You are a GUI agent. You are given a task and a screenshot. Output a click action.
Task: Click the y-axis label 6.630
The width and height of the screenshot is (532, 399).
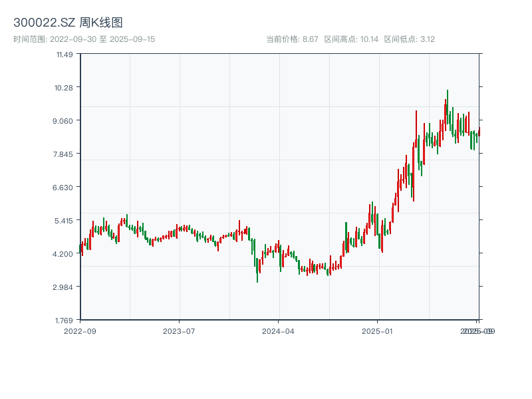(63, 188)
